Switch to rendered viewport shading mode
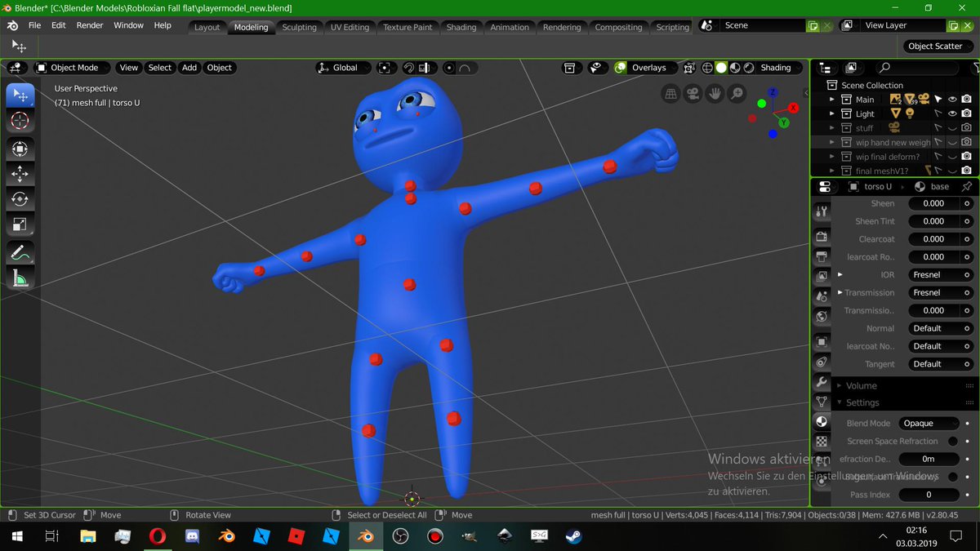 (x=748, y=68)
